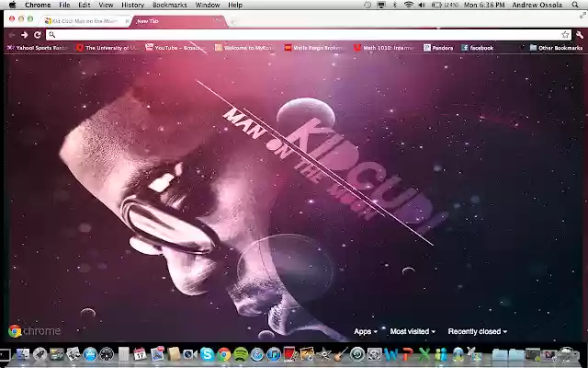The height and width of the screenshot is (368, 588).
Task: Bookmark this page with the star icon
Action: tap(565, 35)
